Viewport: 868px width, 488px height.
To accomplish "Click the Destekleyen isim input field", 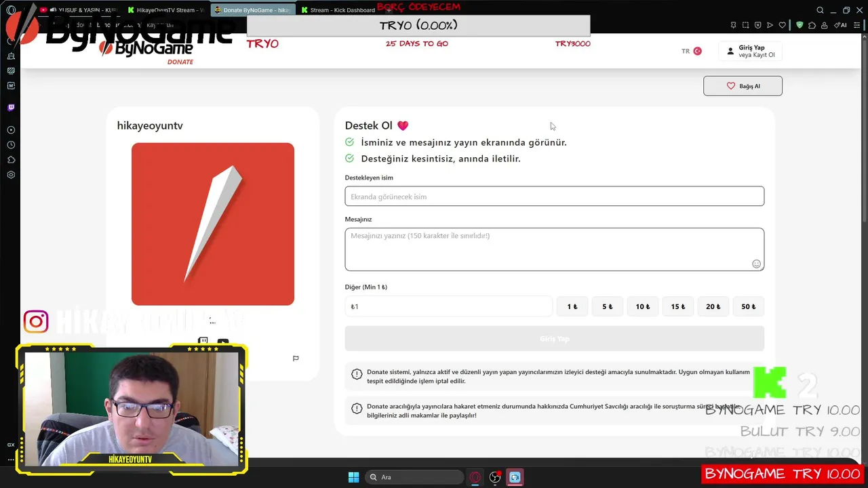I will coord(554,197).
